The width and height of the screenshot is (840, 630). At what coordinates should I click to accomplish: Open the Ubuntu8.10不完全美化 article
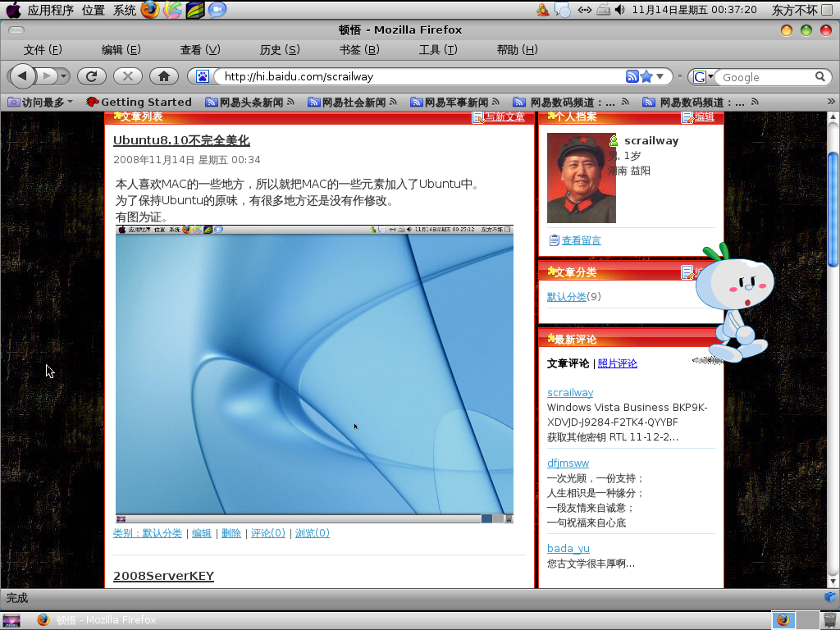[x=181, y=140]
